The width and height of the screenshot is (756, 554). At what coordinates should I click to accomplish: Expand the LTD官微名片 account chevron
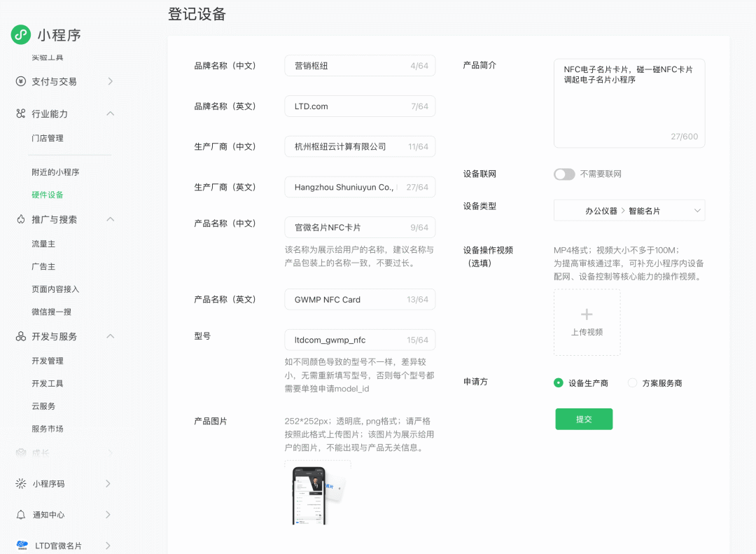click(108, 546)
